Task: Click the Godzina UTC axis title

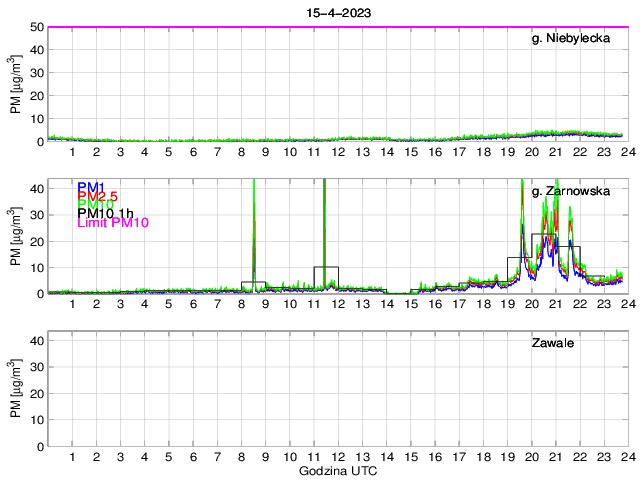Action: click(x=337, y=470)
